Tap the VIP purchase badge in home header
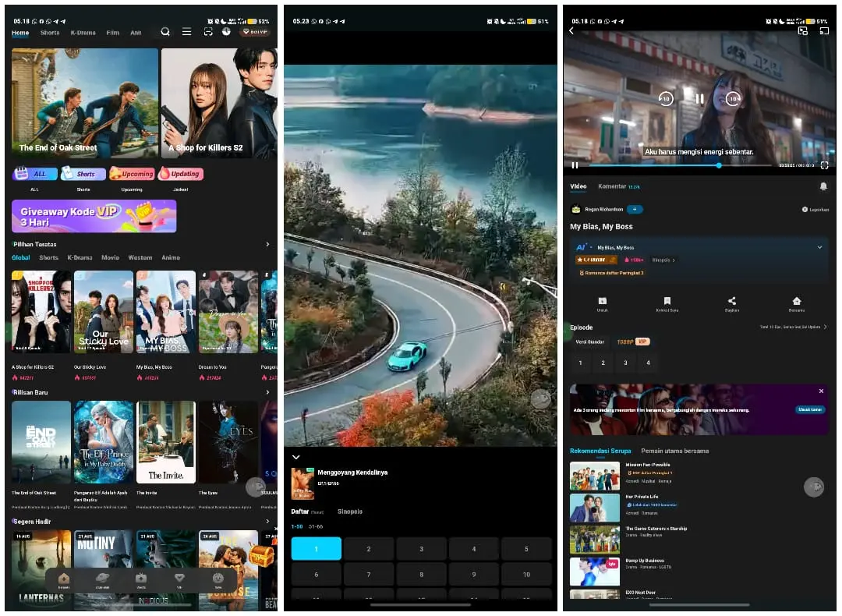Viewport: 842px width, 616px height. tap(255, 32)
